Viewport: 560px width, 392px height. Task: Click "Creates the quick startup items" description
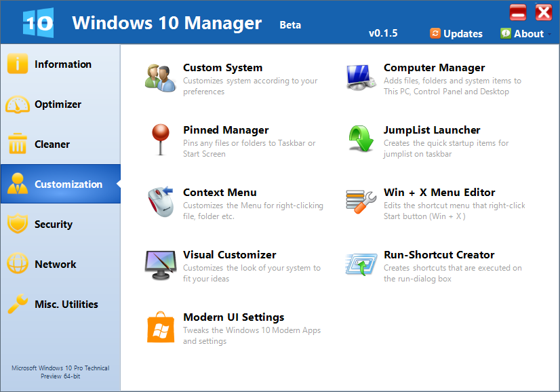pyautogui.click(x=446, y=149)
